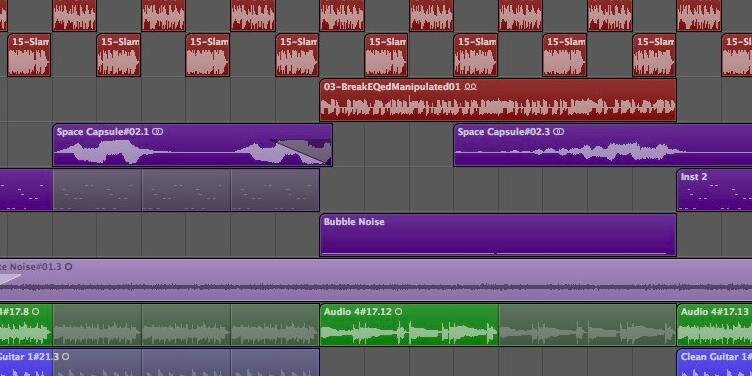The height and width of the screenshot is (376, 752).
Task: Select the Audio 4#17.13 region
Action: [x=714, y=325]
